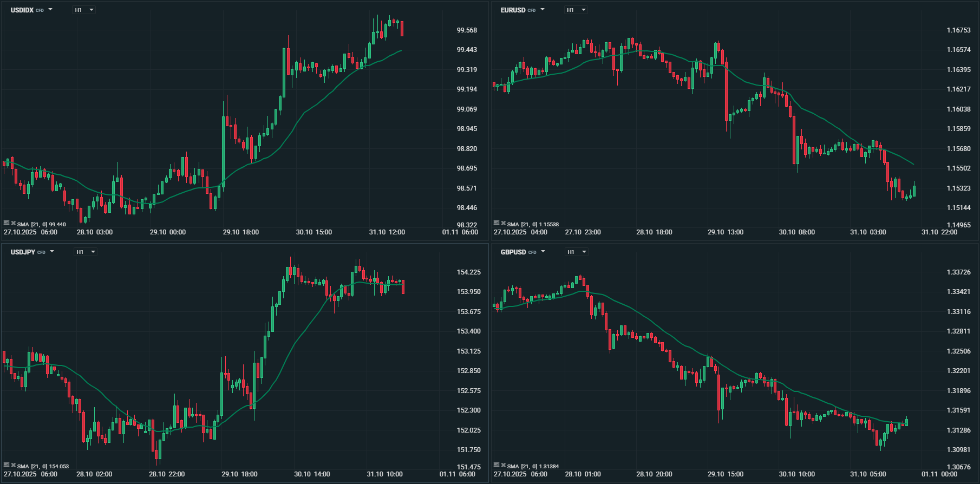
Task: Open H1 timeframe selector on EURUSD chart
Action: click(x=576, y=10)
